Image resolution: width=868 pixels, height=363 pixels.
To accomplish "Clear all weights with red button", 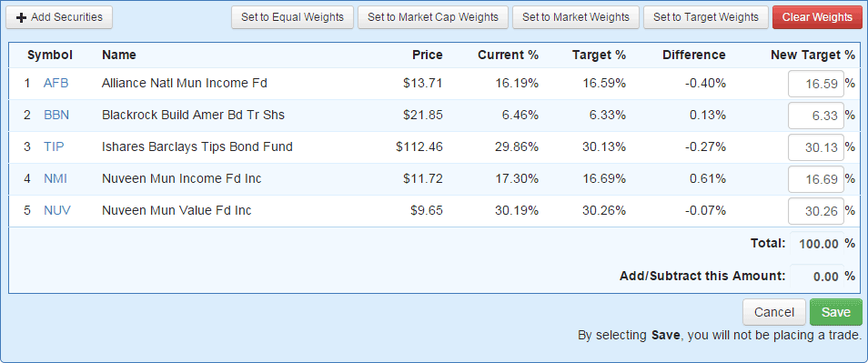I will point(818,17).
